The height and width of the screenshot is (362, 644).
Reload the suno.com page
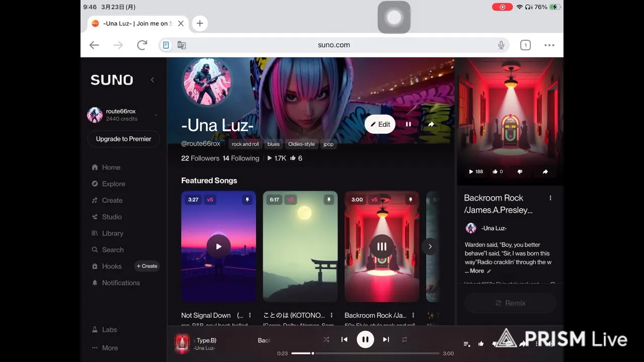tap(142, 45)
